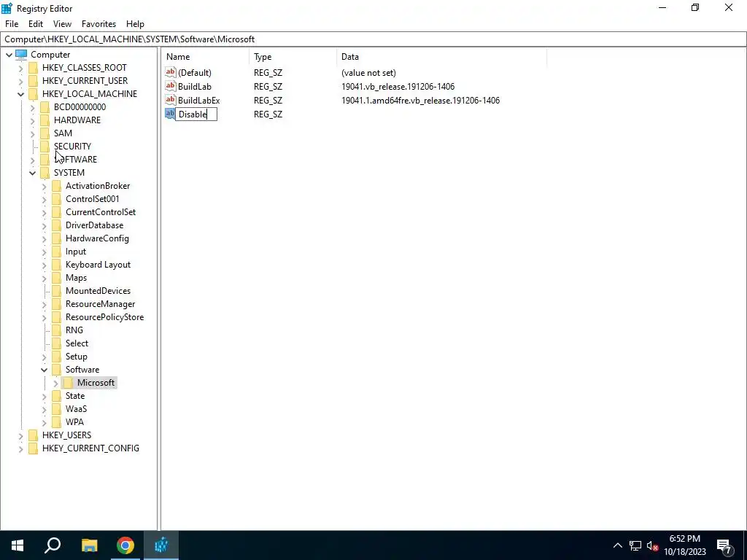Select the ResourceManager folder icon

pos(56,304)
